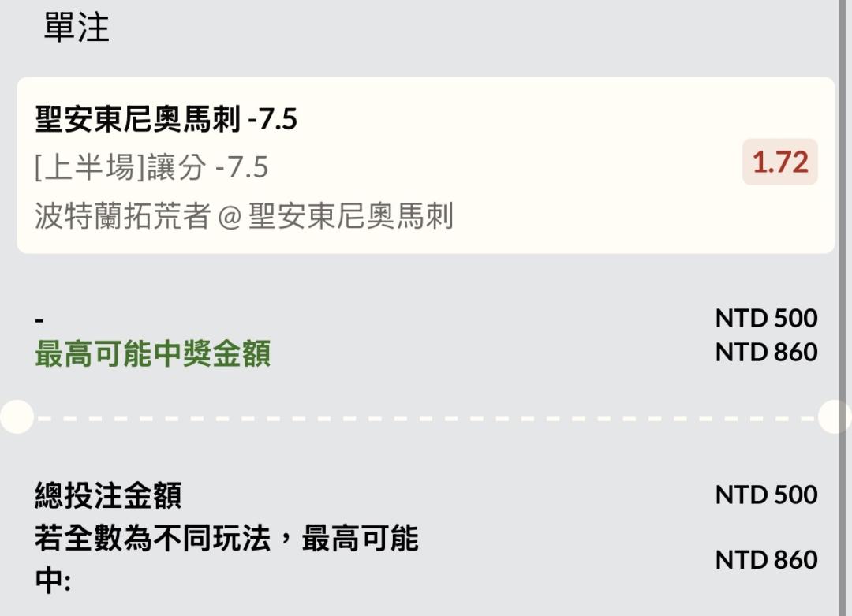Tap the left circular ticket notch
The height and width of the screenshot is (616, 852).
(x=16, y=416)
